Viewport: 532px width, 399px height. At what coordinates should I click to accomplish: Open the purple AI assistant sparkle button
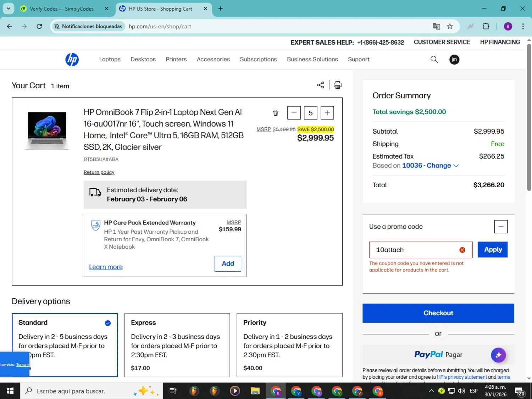498,355
